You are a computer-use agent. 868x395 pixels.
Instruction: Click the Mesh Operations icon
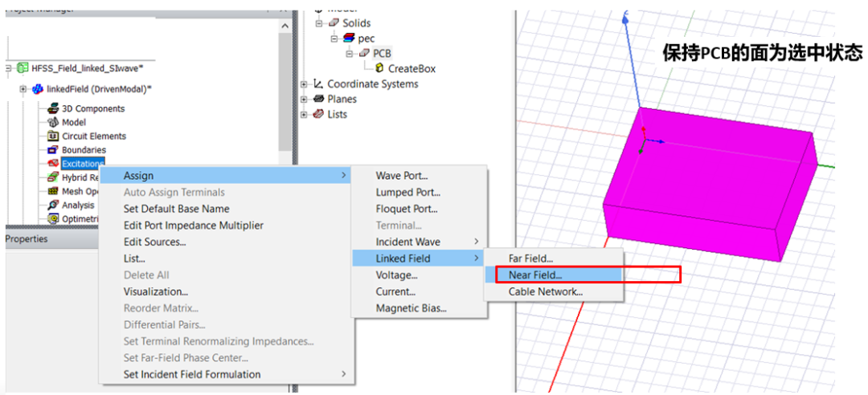53,191
